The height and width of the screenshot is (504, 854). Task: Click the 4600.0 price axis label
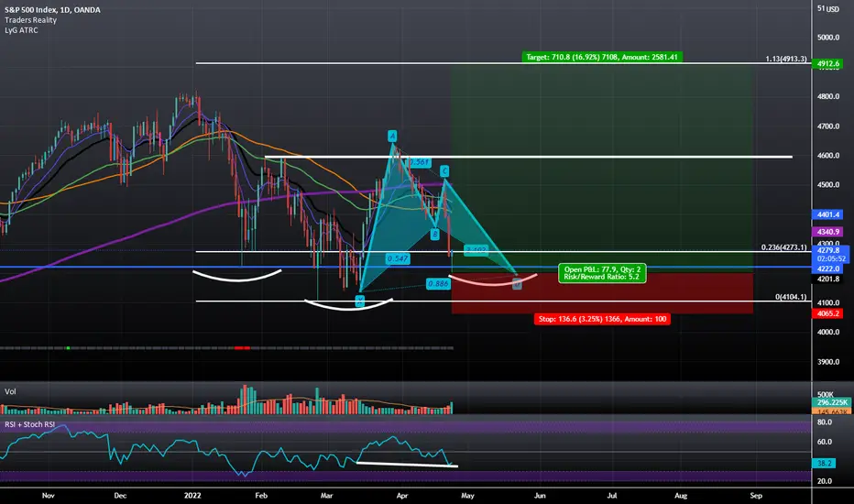click(827, 155)
